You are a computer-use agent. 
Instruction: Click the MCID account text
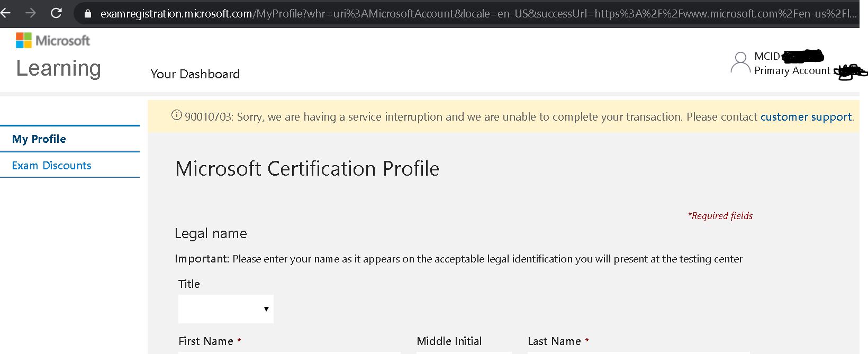pyautogui.click(x=767, y=56)
